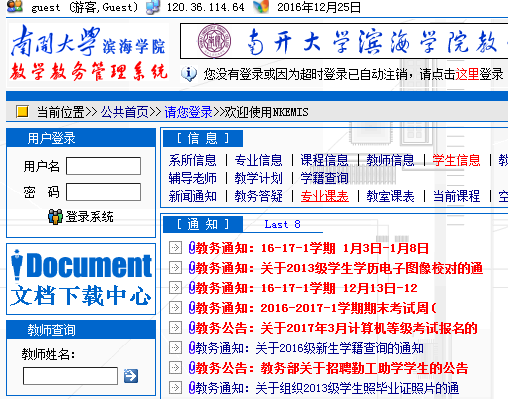
Task: Click the network computer icon beside IP address
Action: (x=153, y=7)
